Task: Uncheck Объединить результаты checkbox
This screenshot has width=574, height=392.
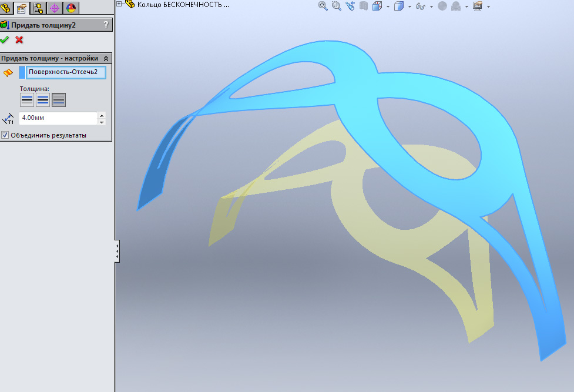Action: pyautogui.click(x=5, y=135)
